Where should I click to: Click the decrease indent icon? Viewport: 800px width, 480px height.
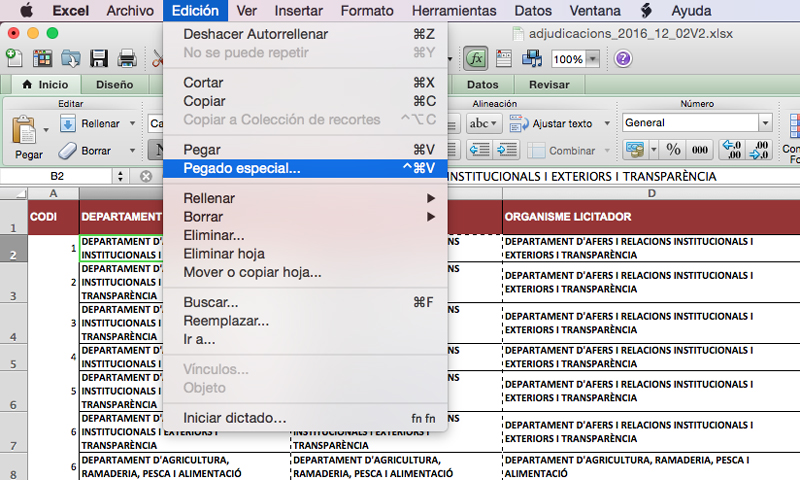point(479,150)
